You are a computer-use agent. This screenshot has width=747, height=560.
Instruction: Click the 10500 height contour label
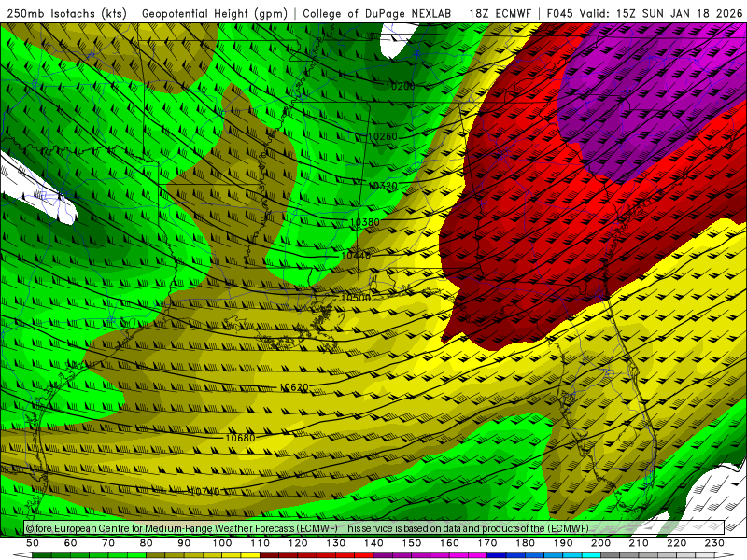(x=356, y=298)
